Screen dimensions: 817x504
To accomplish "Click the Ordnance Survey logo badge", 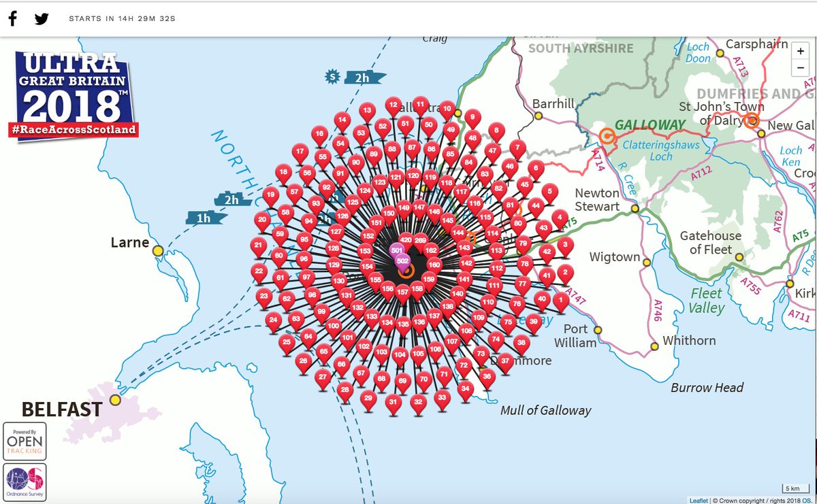I will pyautogui.click(x=25, y=482).
